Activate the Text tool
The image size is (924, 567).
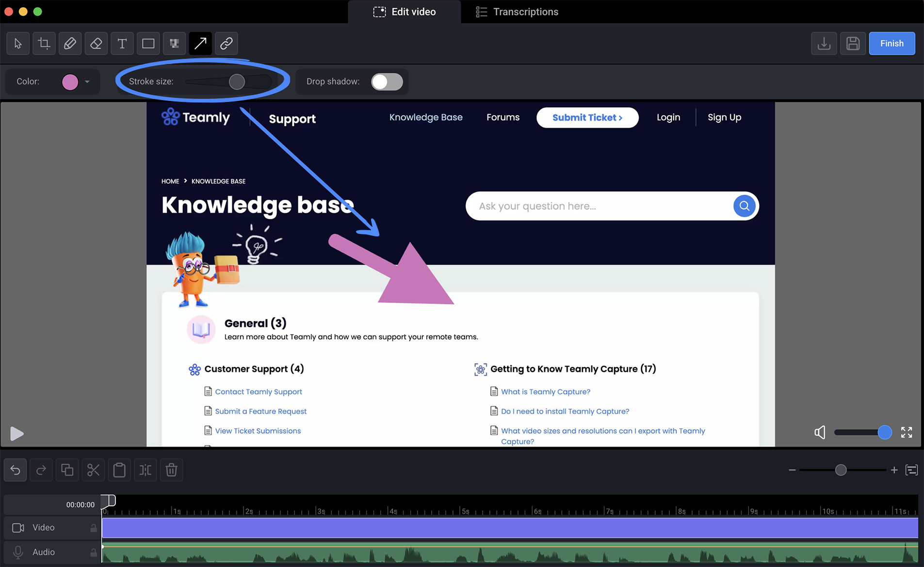[122, 44]
